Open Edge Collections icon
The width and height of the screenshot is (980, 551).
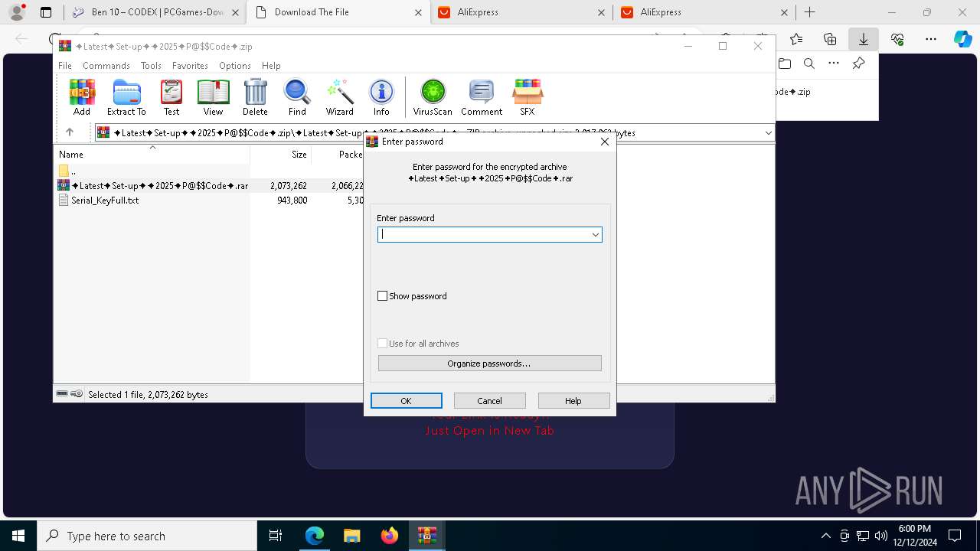pos(830,39)
